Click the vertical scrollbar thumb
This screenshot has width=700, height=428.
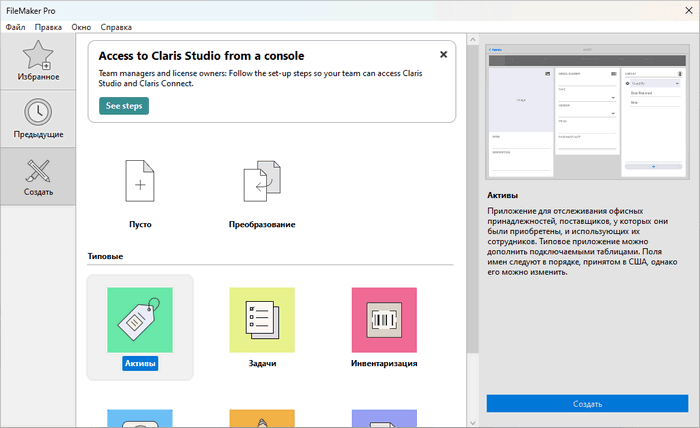click(x=473, y=199)
